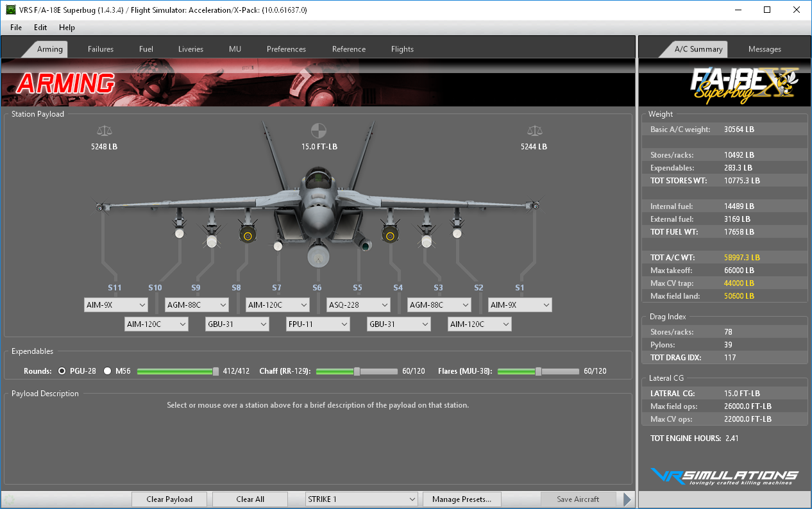
Task: Click the S6 station label
Action: (x=317, y=288)
